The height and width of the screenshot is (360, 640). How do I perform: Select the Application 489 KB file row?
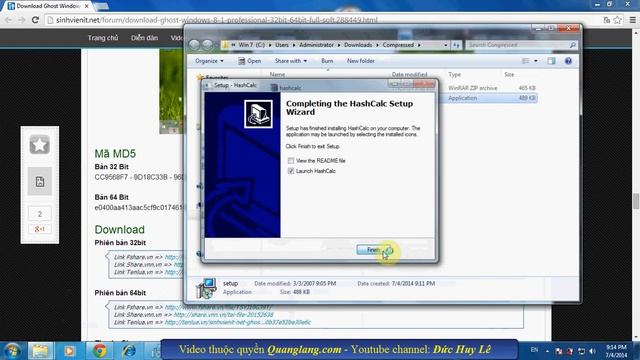491,98
